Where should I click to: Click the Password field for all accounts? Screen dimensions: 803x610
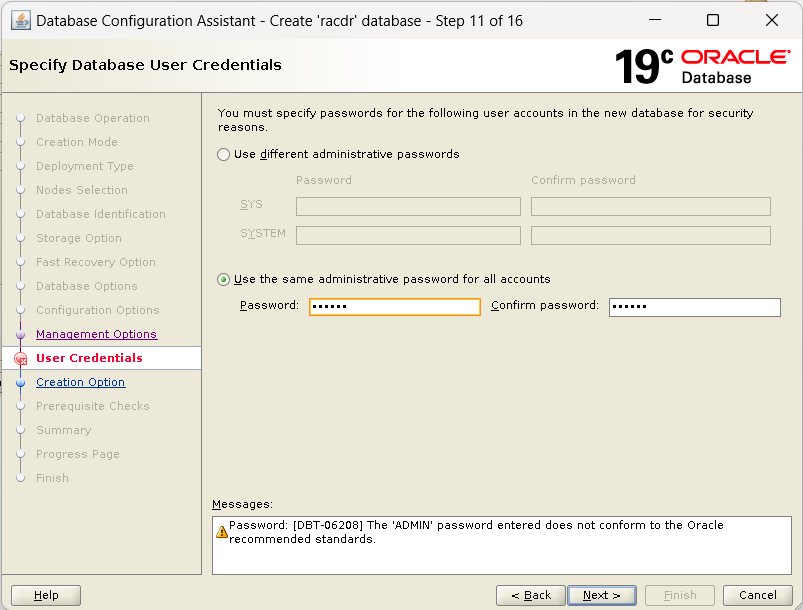395,307
